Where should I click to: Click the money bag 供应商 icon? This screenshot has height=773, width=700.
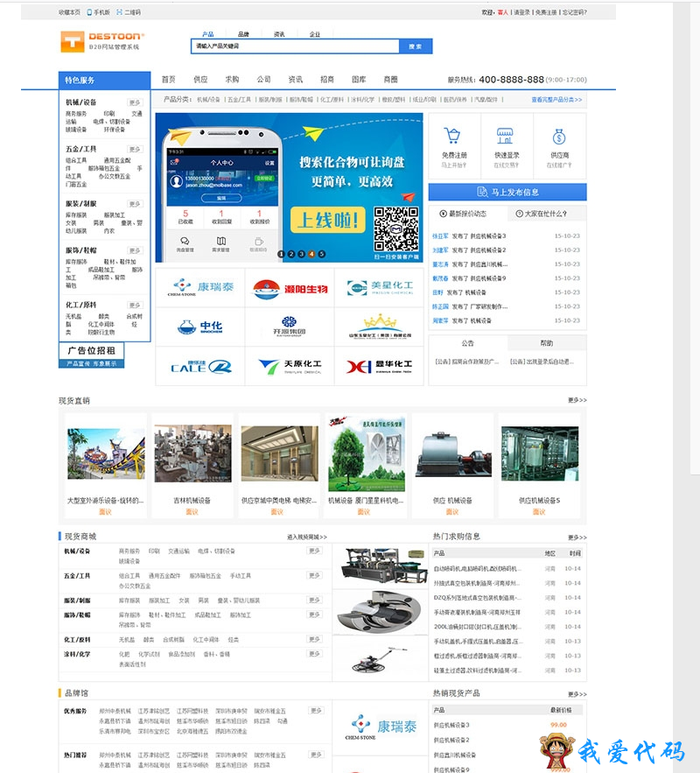(559, 136)
